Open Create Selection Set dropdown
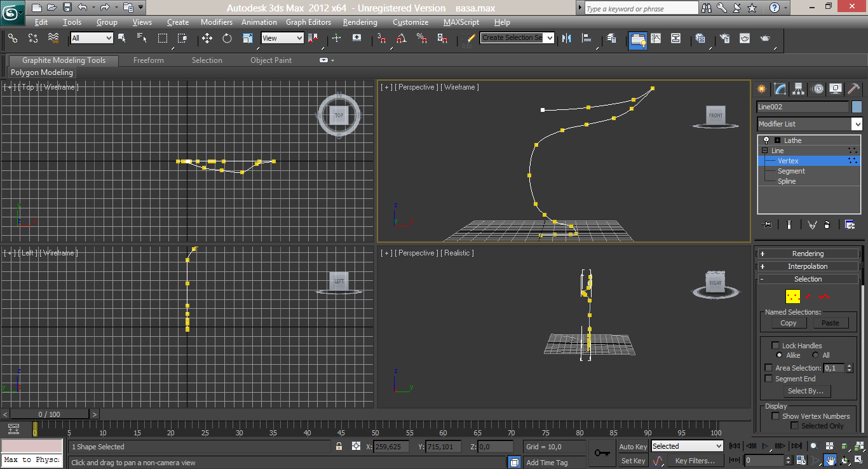The height and width of the screenshot is (469, 868). point(517,38)
